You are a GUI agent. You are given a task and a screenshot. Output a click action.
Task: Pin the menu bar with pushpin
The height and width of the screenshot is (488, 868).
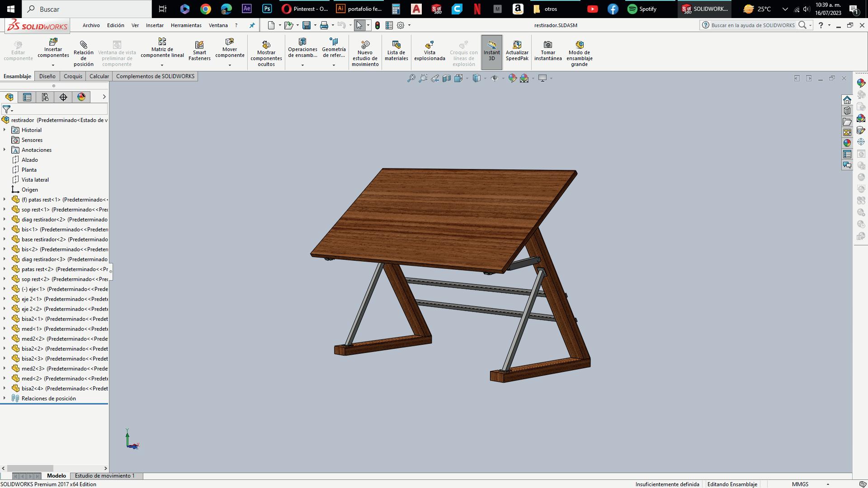(252, 25)
